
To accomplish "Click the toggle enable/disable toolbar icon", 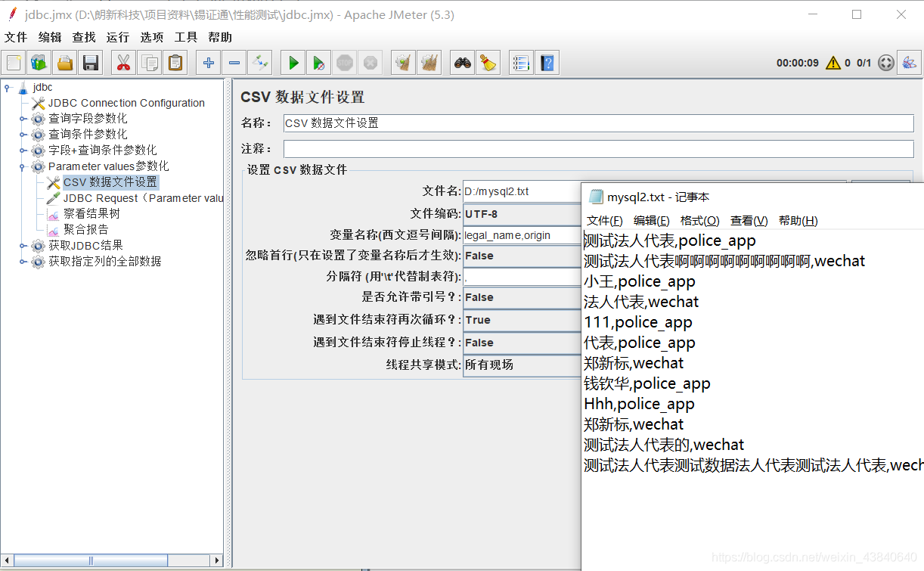I will coord(260,63).
